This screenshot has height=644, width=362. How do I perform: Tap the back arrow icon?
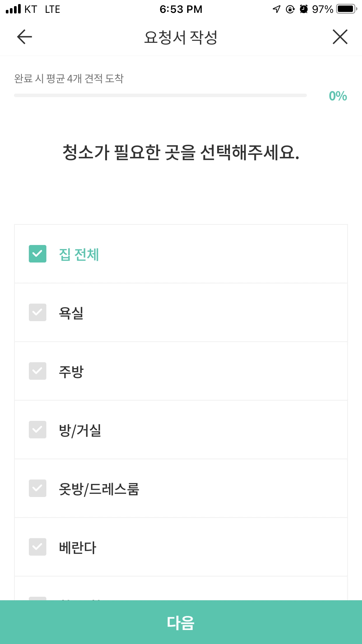24,37
